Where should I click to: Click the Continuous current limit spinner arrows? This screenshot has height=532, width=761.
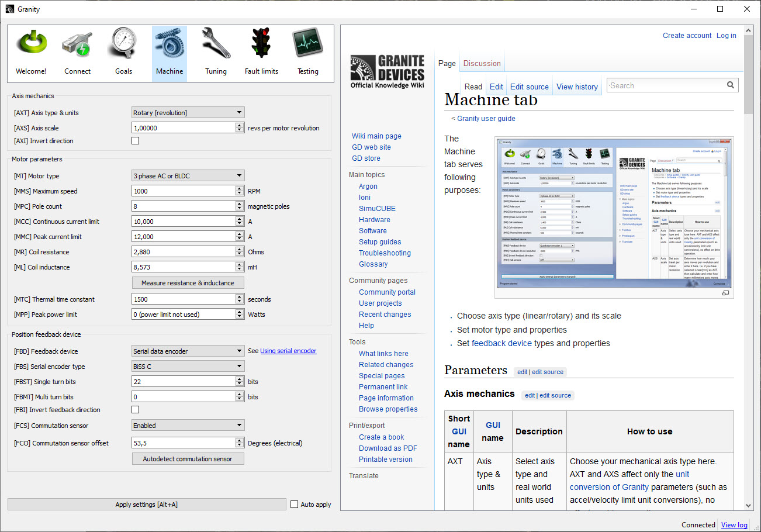tap(240, 222)
